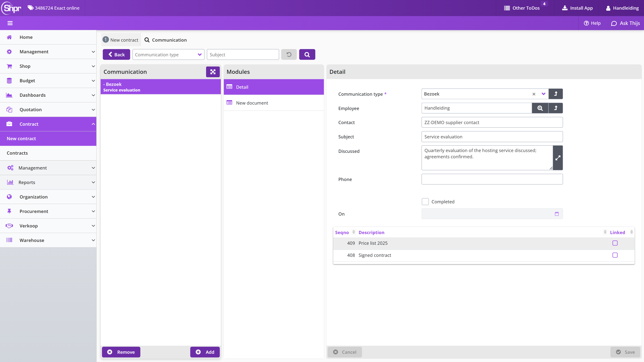Click the magnifier search button in filter bar
The width and height of the screenshot is (644, 362).
307,55
